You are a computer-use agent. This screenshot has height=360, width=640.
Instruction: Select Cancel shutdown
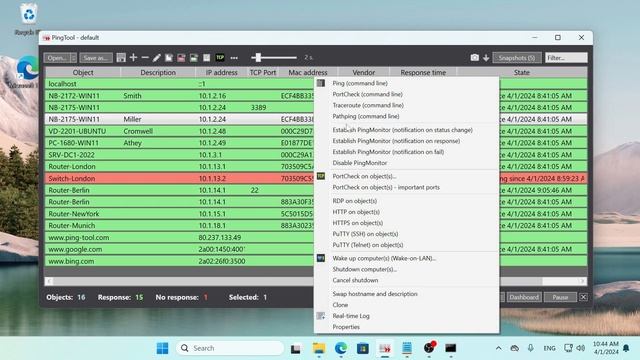pyautogui.click(x=355, y=280)
